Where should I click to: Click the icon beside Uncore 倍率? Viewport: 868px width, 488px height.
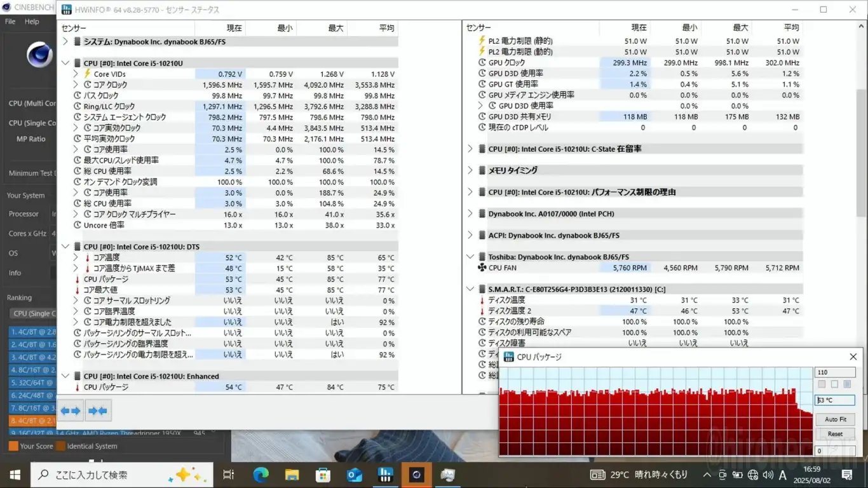tap(78, 225)
